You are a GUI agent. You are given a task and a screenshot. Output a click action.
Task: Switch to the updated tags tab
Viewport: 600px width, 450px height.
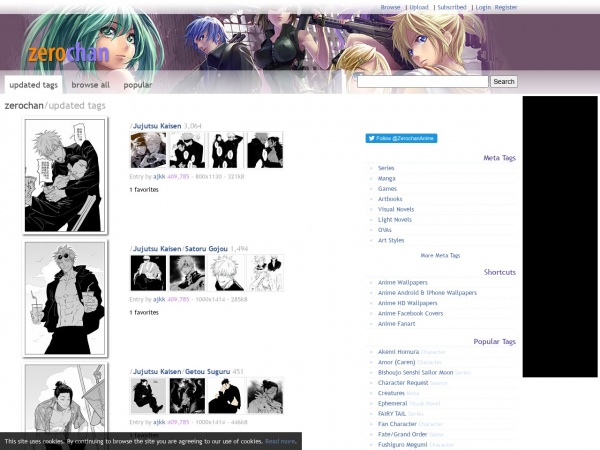pos(33,85)
